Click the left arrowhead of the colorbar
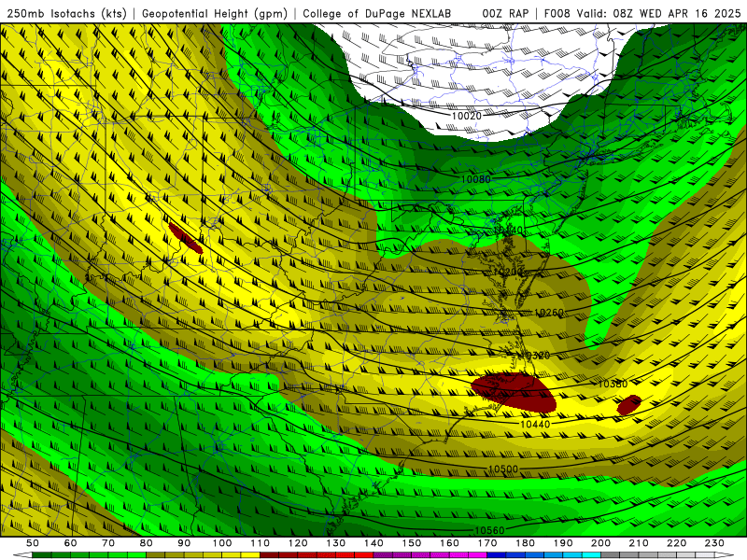747x560 pixels. click(x=22, y=555)
